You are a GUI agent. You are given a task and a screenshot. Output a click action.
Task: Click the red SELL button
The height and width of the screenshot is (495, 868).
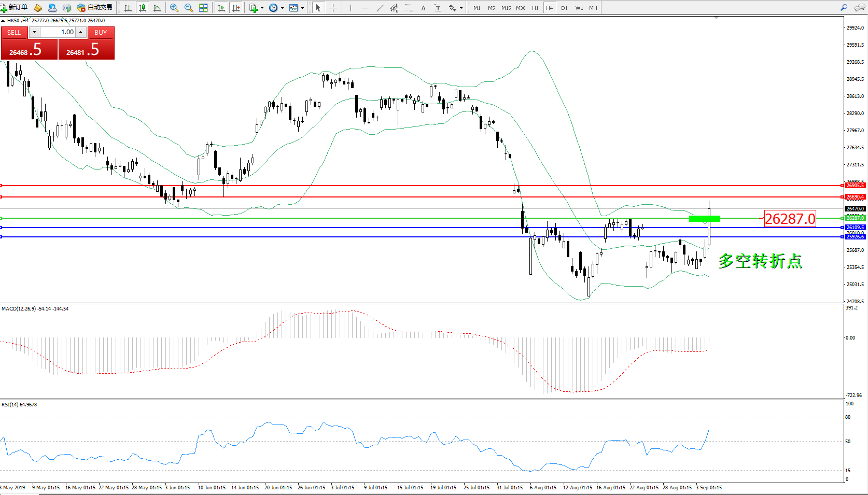[14, 32]
